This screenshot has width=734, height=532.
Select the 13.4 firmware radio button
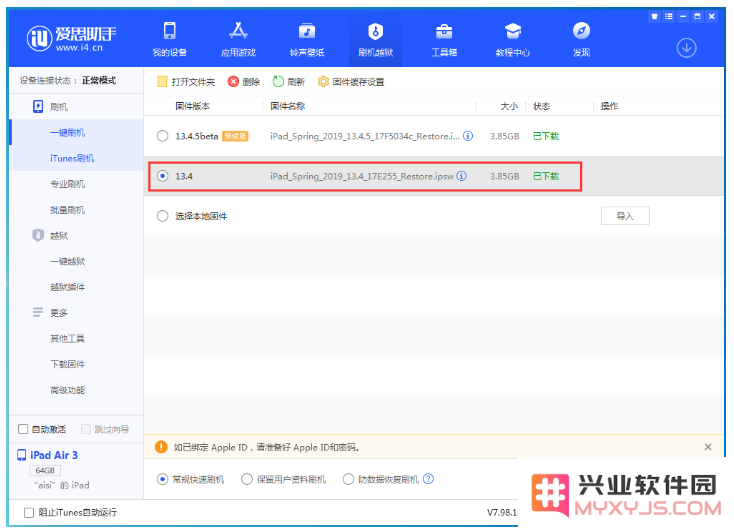pyautogui.click(x=162, y=176)
